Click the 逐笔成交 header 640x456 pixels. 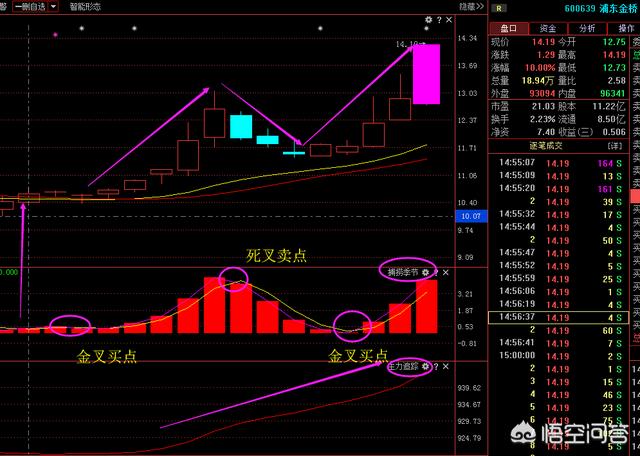tap(545, 146)
